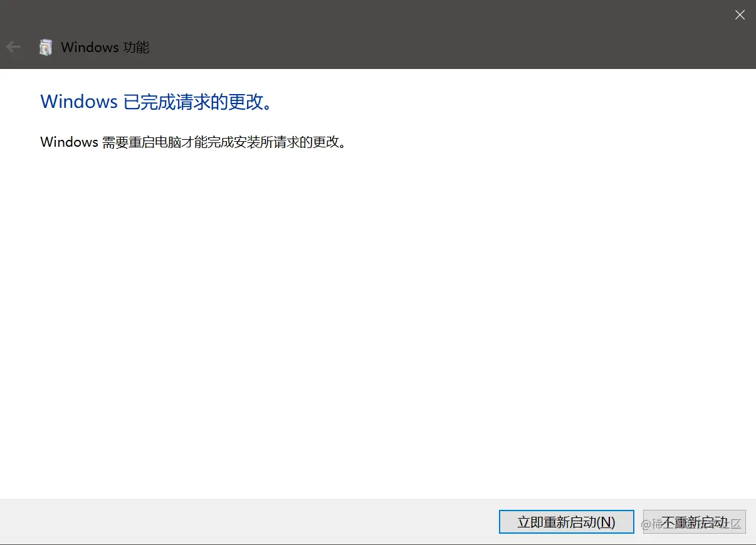Click the Windows 功能 program icon

coord(45,47)
